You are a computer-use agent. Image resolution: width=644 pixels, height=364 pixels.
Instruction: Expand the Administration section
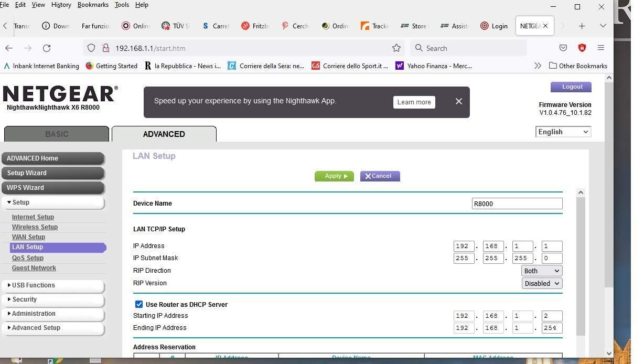point(53,314)
